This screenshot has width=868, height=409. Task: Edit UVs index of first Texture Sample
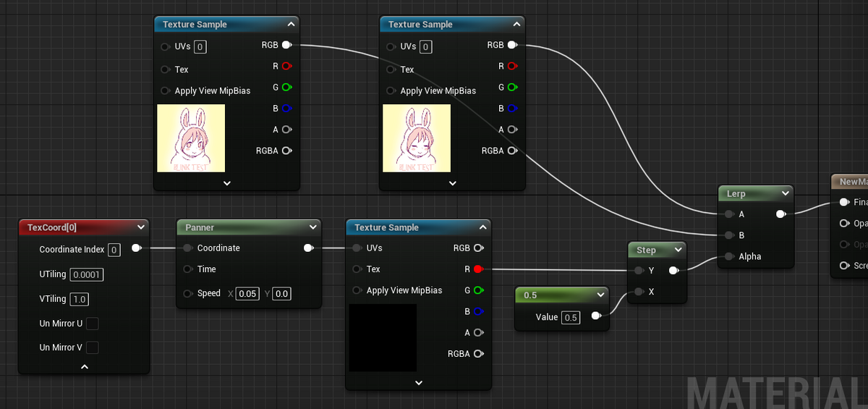click(200, 47)
